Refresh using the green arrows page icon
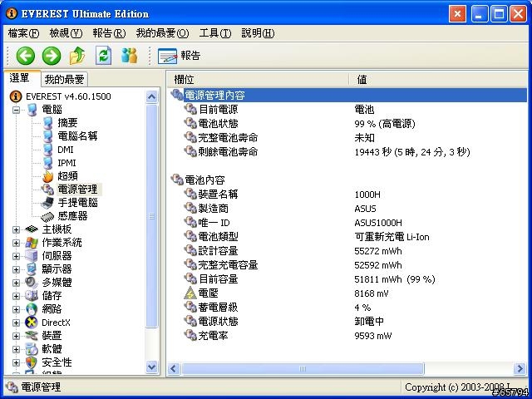Viewport: 532px width, 399px height. point(103,56)
